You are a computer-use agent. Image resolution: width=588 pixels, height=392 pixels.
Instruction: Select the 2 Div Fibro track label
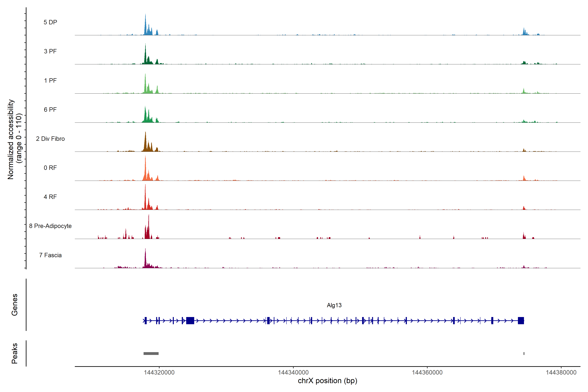(x=50, y=139)
